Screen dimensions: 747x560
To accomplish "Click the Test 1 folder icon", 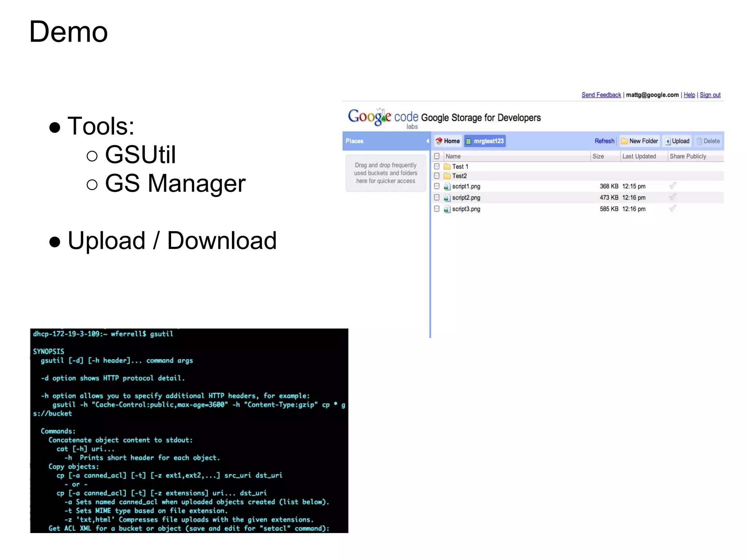I will 447,167.
